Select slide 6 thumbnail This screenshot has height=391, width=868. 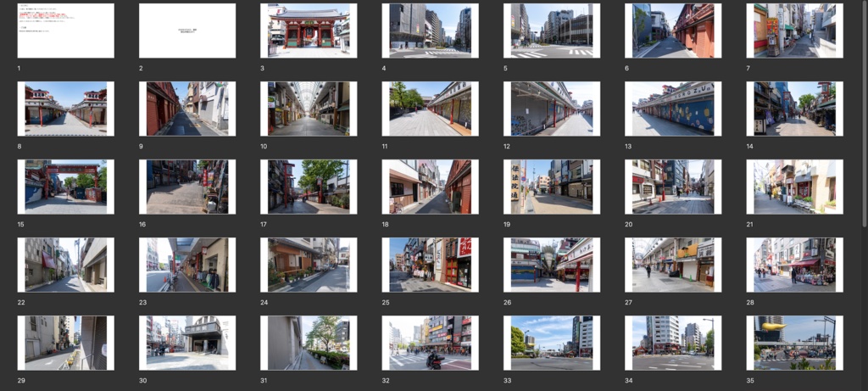pyautogui.click(x=673, y=31)
